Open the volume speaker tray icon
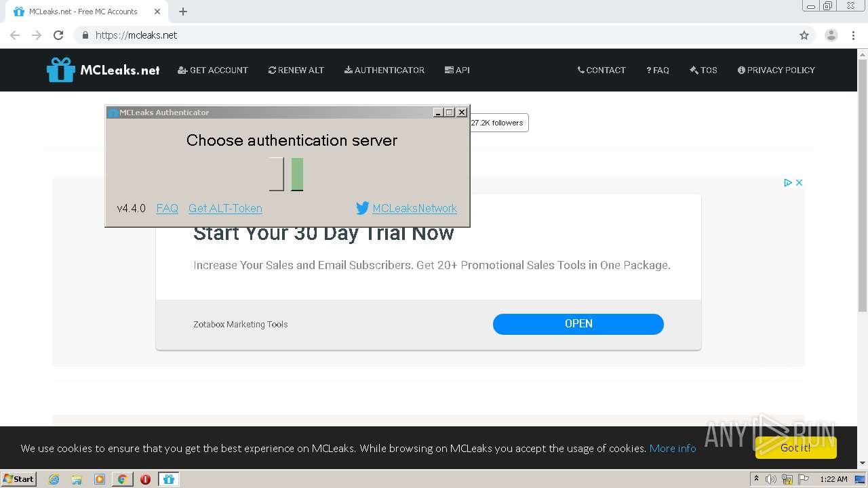The height and width of the screenshot is (488, 868). click(771, 479)
